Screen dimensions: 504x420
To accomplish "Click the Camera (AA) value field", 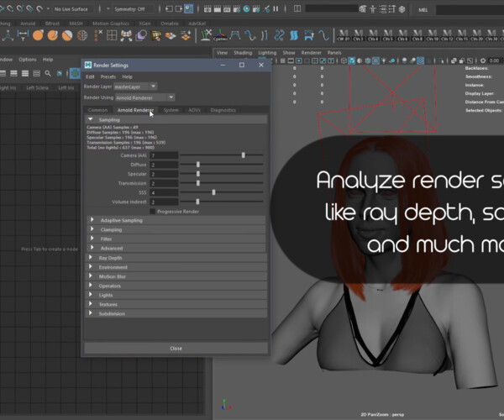I will pyautogui.click(x=164, y=155).
